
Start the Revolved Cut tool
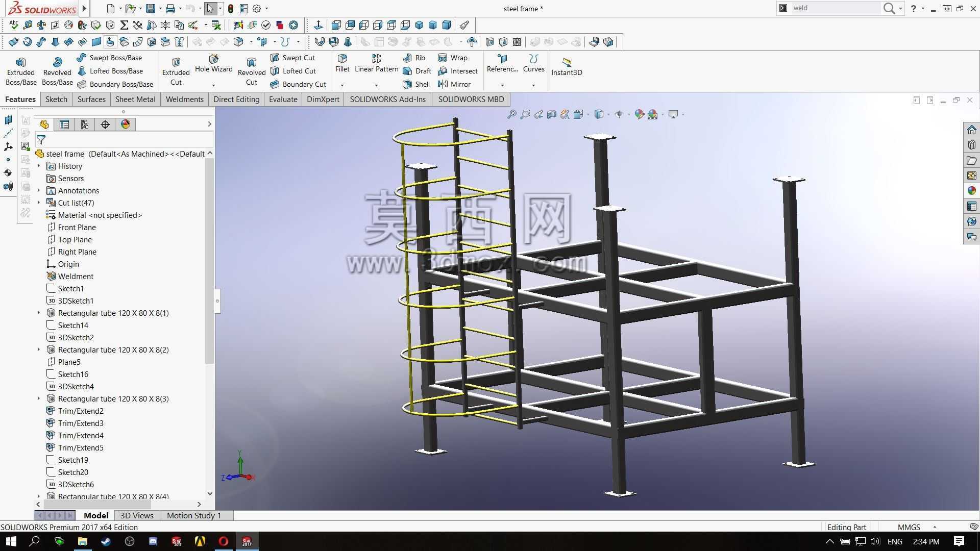(x=252, y=71)
